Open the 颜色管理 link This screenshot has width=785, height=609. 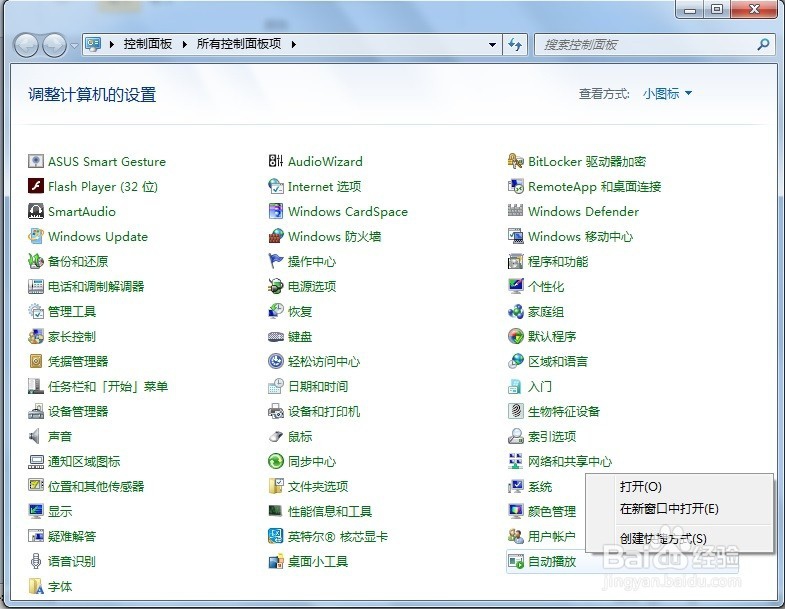pos(552,511)
